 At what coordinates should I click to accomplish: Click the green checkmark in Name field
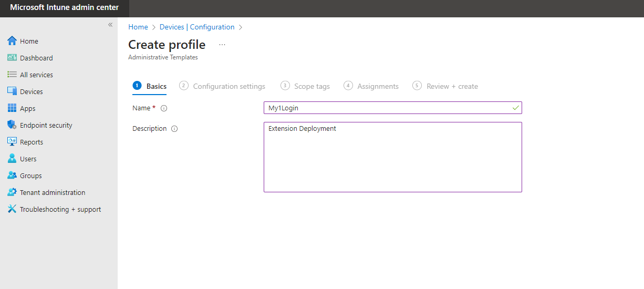(x=516, y=108)
